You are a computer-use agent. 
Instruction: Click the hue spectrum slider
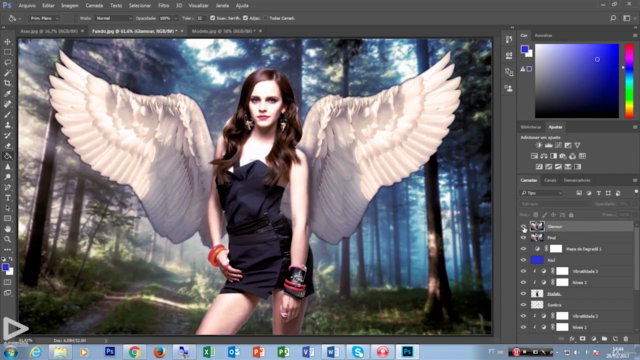[x=629, y=81]
